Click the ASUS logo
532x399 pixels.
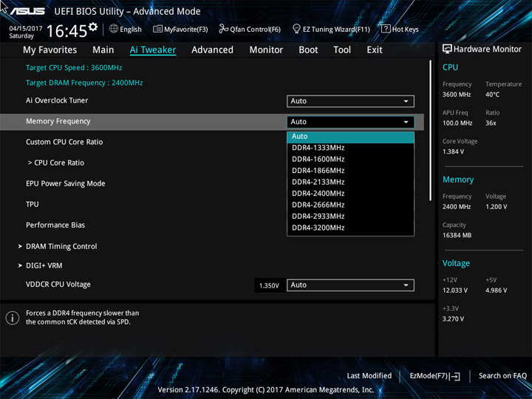[x=27, y=11]
